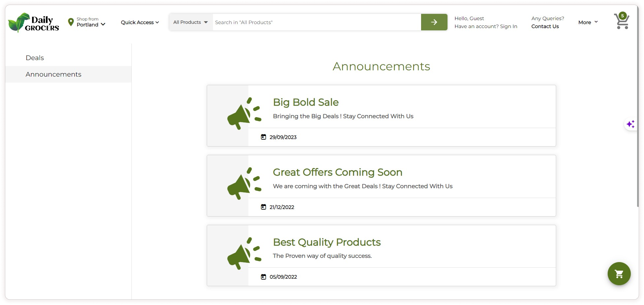Viewport: 644px width, 305px height.
Task: Click the megaphone icon for Big Bold Sale
Action: (x=244, y=114)
